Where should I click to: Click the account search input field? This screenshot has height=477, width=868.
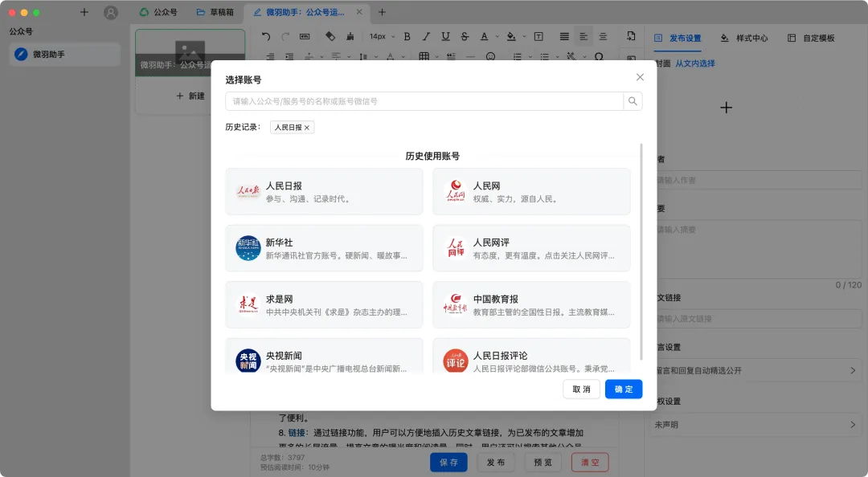[424, 101]
